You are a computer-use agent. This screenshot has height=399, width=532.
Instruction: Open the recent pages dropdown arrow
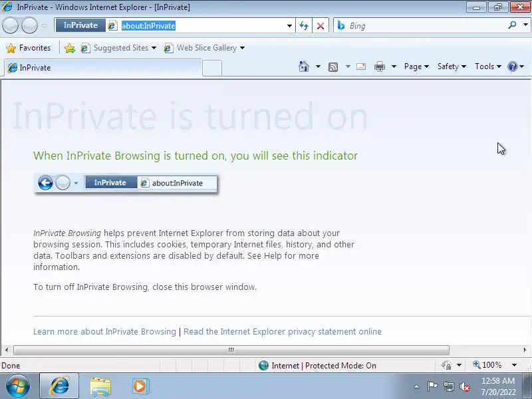pyautogui.click(x=44, y=25)
